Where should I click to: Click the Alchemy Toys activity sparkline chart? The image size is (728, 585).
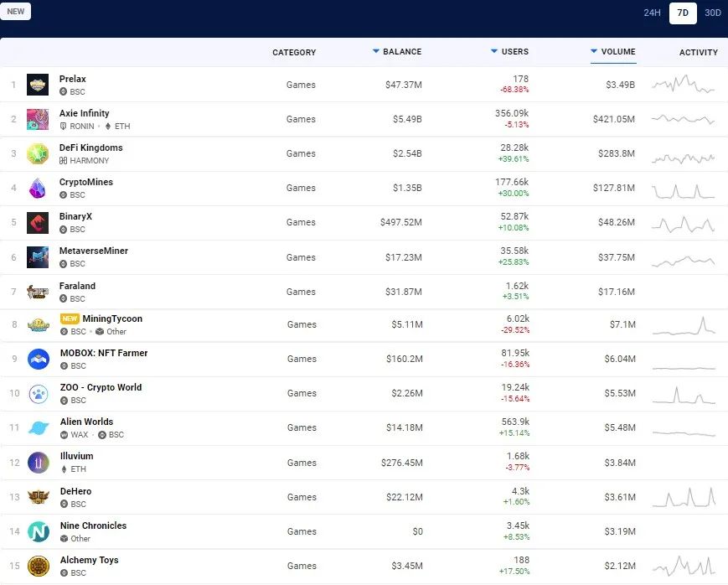pyautogui.click(x=684, y=565)
